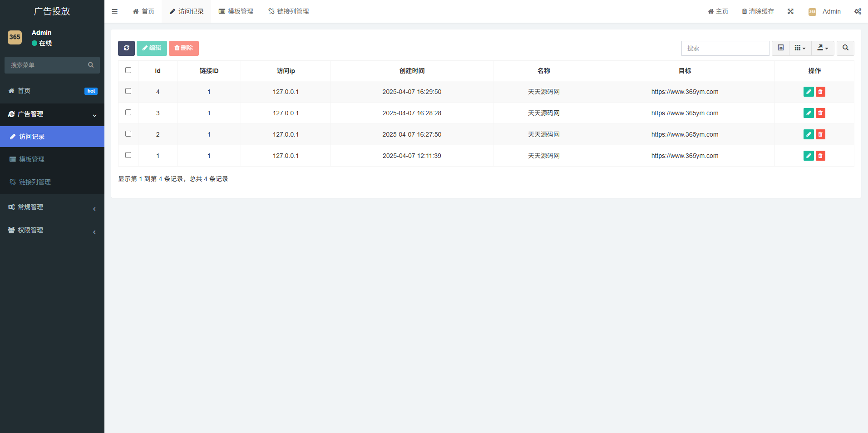868x433 pixels.
Task: Expand the 权限管理 sidebar menu
Action: (x=52, y=230)
